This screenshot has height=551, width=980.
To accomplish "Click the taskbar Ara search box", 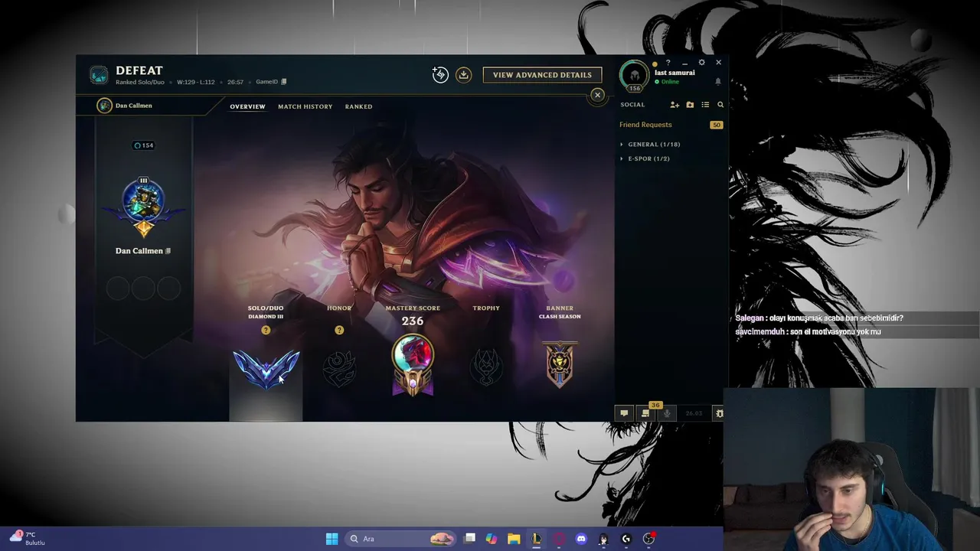I will (402, 539).
